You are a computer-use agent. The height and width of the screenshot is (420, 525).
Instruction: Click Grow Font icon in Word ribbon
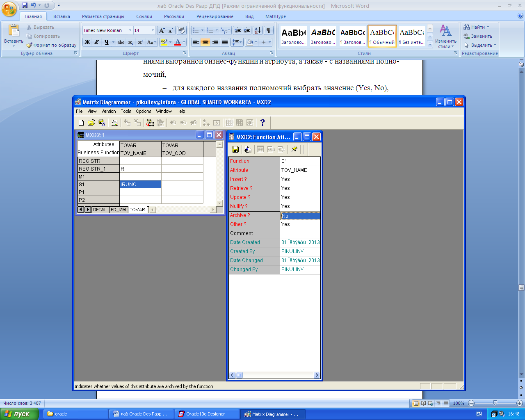point(162,30)
